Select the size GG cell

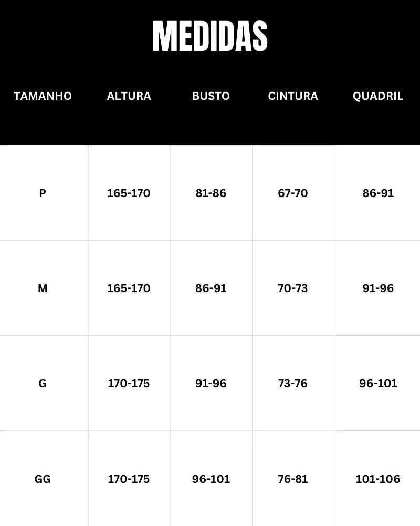click(x=43, y=479)
